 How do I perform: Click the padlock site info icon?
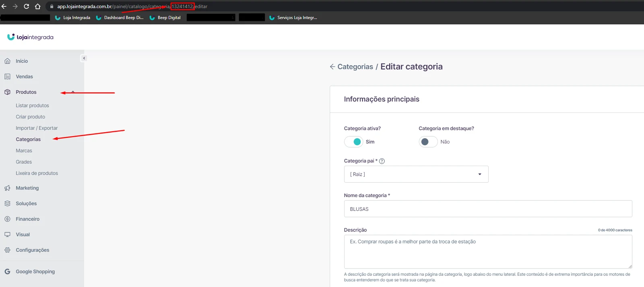coord(52,6)
